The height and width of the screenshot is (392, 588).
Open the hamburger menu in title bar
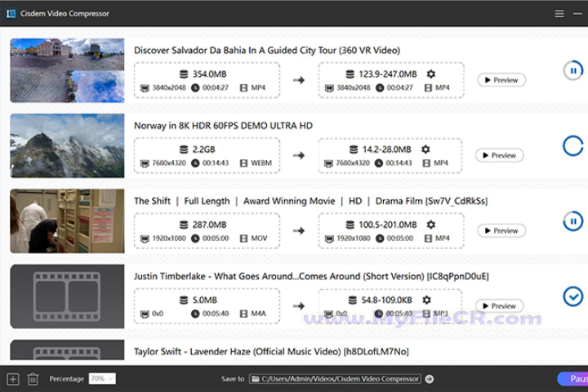pyautogui.click(x=559, y=14)
